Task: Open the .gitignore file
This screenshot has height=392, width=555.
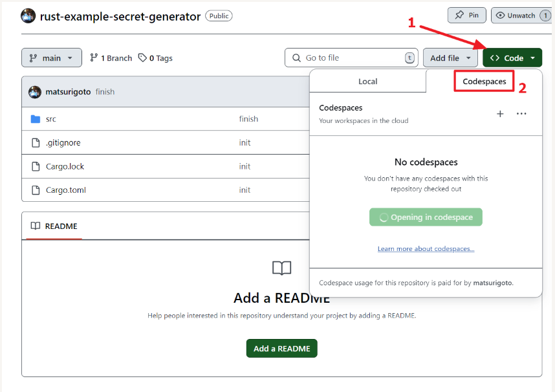Action: pyautogui.click(x=63, y=143)
